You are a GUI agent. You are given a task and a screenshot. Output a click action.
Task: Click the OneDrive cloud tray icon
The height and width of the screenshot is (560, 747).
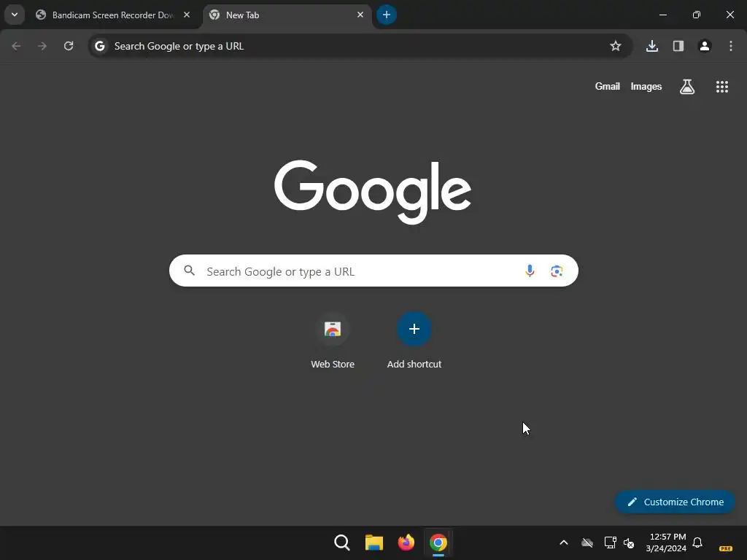coord(587,542)
